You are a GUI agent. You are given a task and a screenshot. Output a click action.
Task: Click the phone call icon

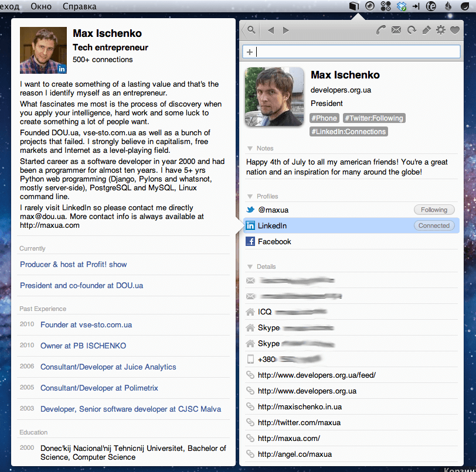pyautogui.click(x=380, y=30)
